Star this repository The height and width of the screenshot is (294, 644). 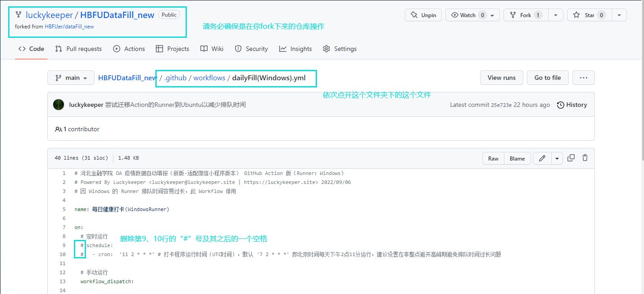click(590, 15)
